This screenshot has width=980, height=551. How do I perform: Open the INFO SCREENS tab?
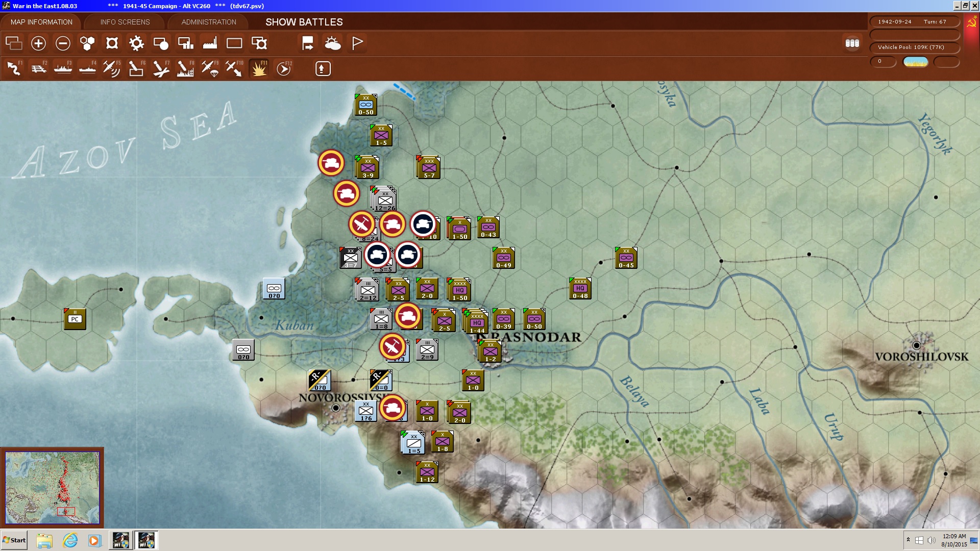click(125, 22)
